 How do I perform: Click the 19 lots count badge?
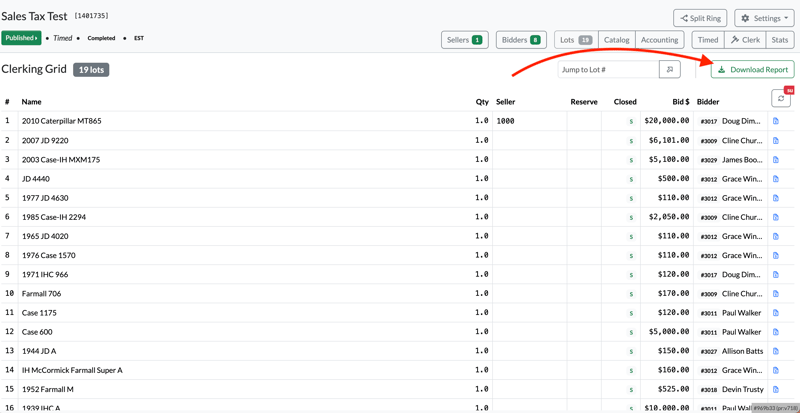pos(91,70)
